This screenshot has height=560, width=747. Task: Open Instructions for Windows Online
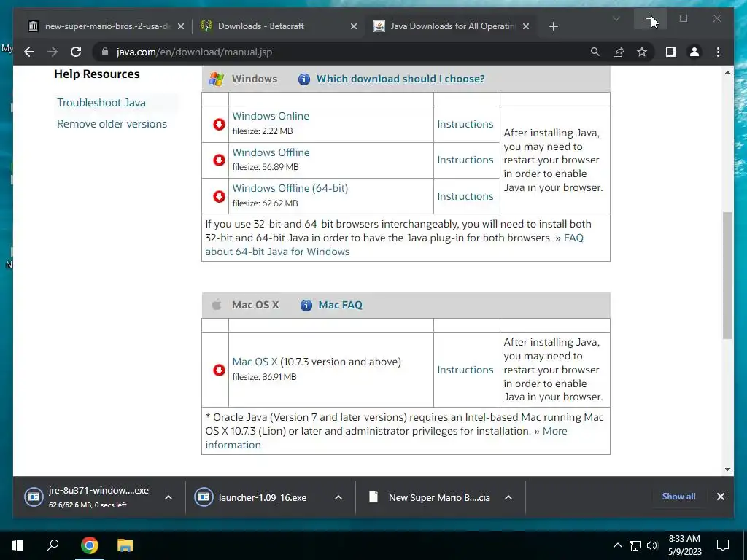tap(465, 124)
